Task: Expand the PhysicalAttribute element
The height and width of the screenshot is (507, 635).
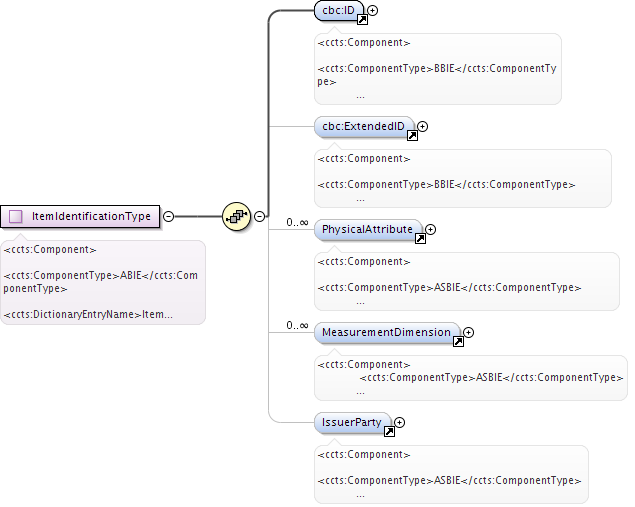Action: click(x=431, y=230)
